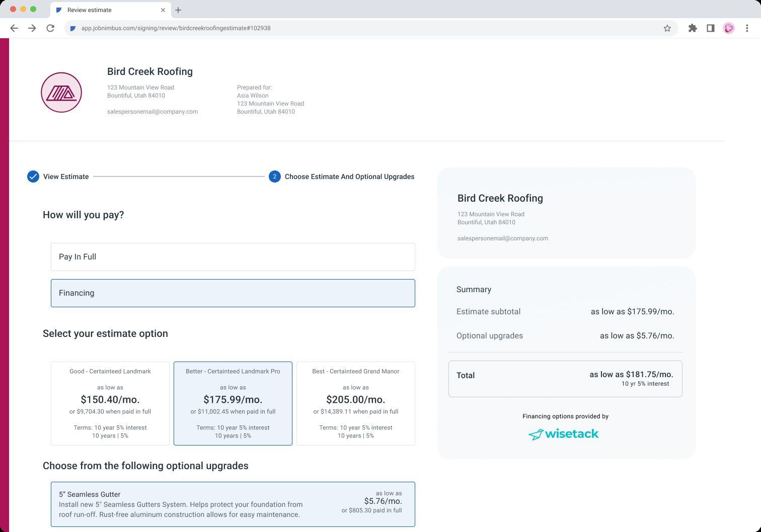Click 'as low as $5.76/mo.' in Summary

tap(637, 336)
